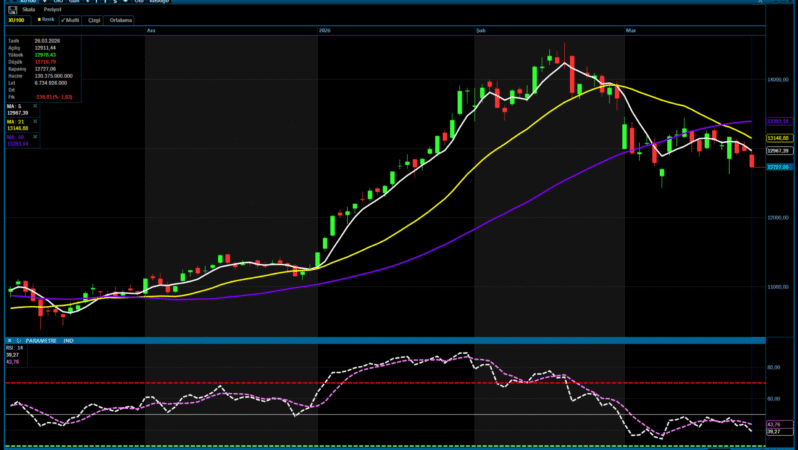Open PARAMETRE settings in RSI panel

[x=41, y=340]
